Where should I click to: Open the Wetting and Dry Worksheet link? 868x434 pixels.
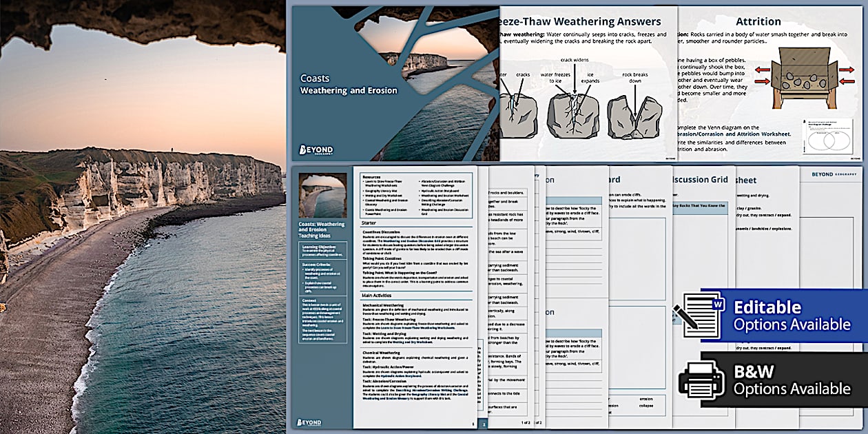point(384,196)
